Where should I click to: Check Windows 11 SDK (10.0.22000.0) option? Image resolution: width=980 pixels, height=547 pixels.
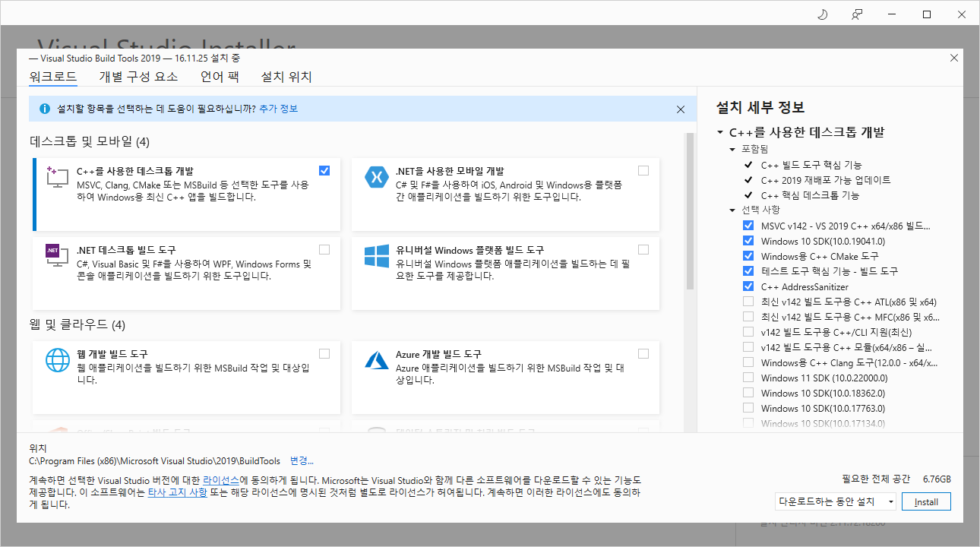pyautogui.click(x=748, y=378)
